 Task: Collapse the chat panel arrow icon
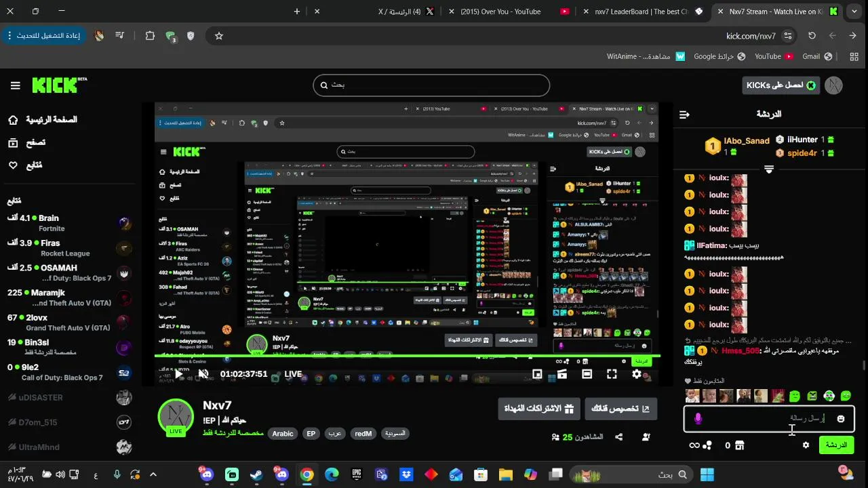pyautogui.click(x=684, y=115)
